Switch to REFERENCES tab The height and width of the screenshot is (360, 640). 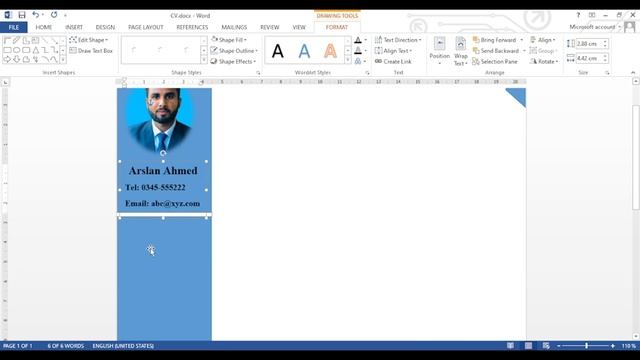click(192, 27)
